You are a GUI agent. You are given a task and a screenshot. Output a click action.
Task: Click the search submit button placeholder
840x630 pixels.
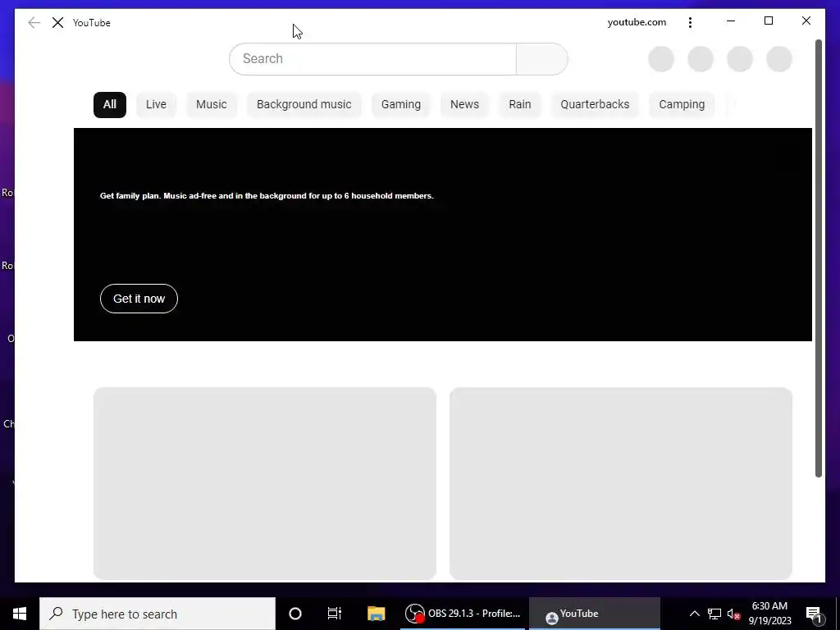pyautogui.click(x=541, y=59)
